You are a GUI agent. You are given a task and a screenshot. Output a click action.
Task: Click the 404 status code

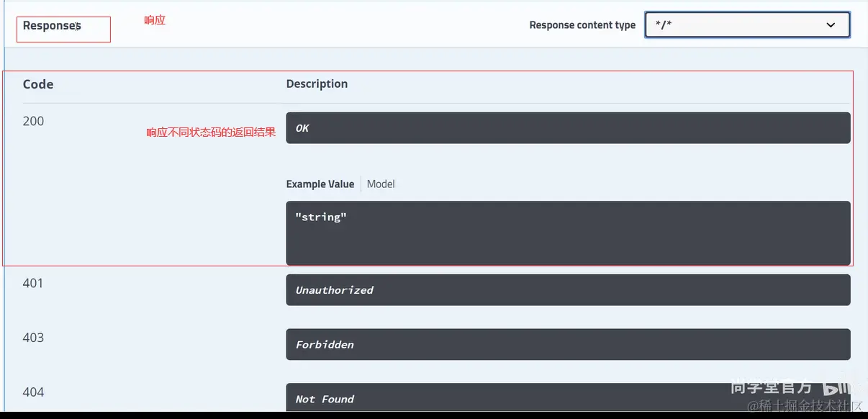[x=33, y=392]
